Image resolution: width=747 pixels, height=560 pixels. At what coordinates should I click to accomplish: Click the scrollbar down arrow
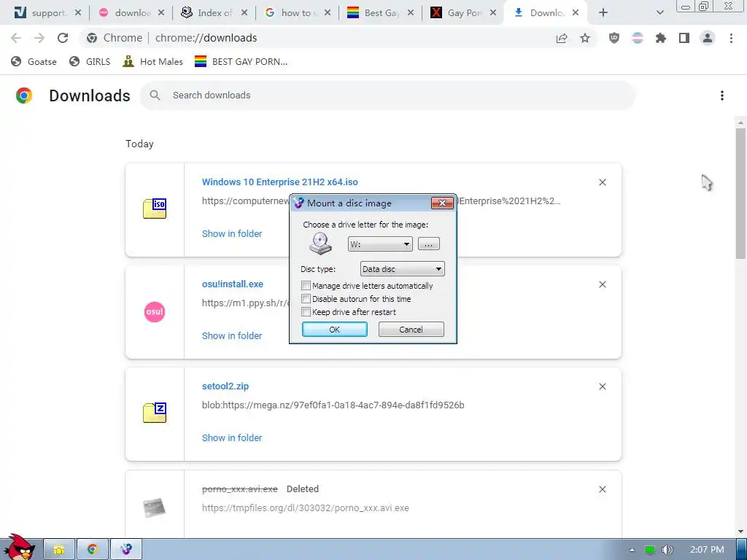click(740, 532)
